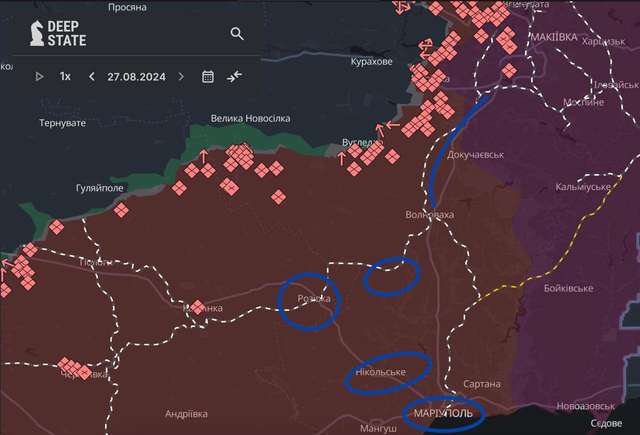Change the 1x playback speed
Image resolution: width=640 pixels, height=435 pixels.
[x=65, y=76]
